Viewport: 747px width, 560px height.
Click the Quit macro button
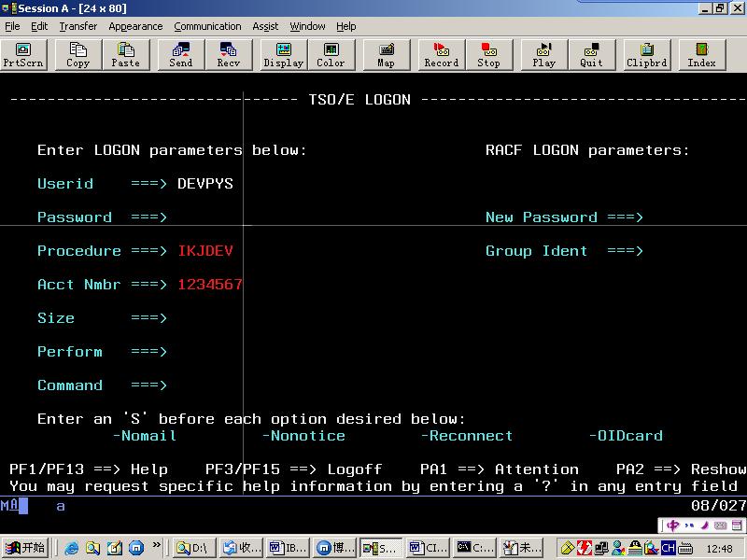click(x=592, y=55)
